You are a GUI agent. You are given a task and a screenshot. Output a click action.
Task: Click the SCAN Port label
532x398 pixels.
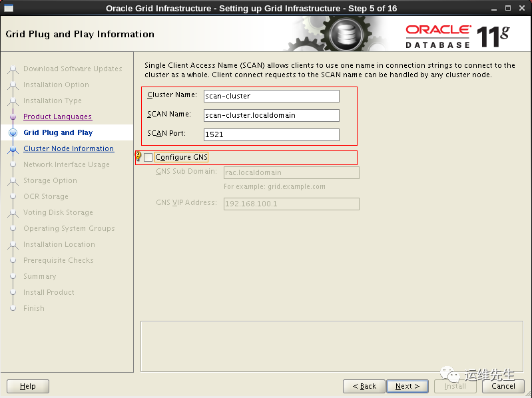pyautogui.click(x=166, y=134)
